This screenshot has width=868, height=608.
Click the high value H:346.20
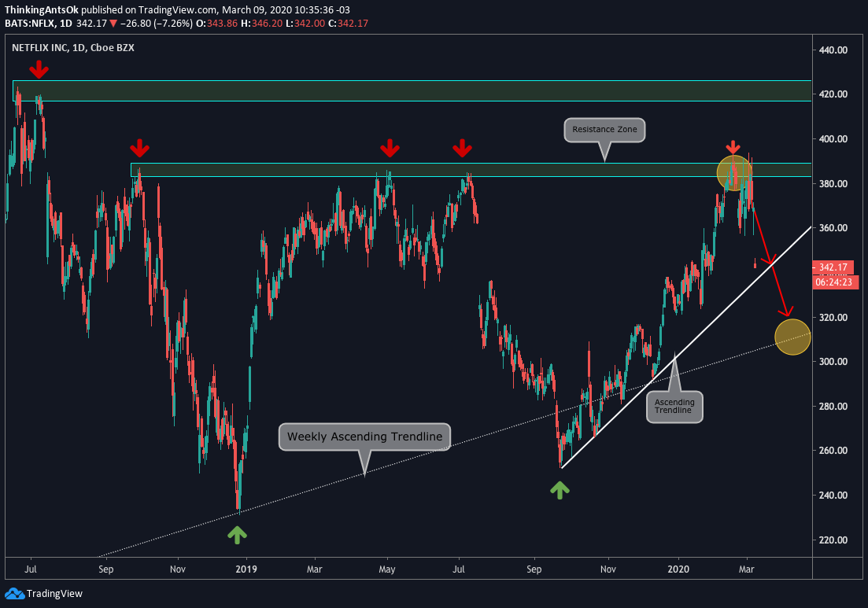coord(262,24)
